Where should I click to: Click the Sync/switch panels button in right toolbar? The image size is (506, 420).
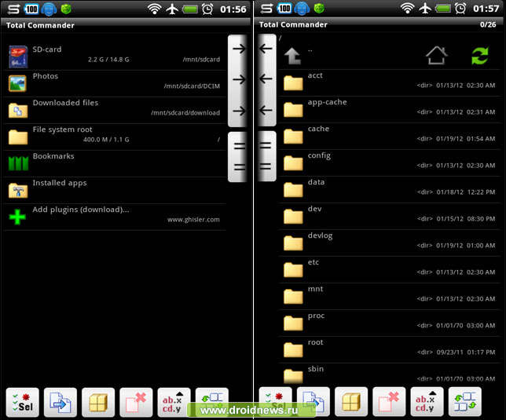464,402
